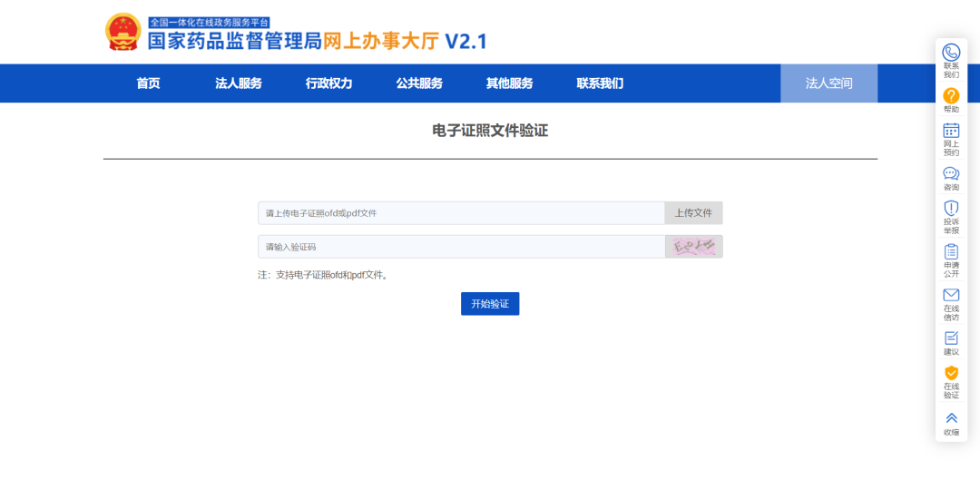Select 公共服务 in navigation bar
The height and width of the screenshot is (480, 980).
point(419,83)
